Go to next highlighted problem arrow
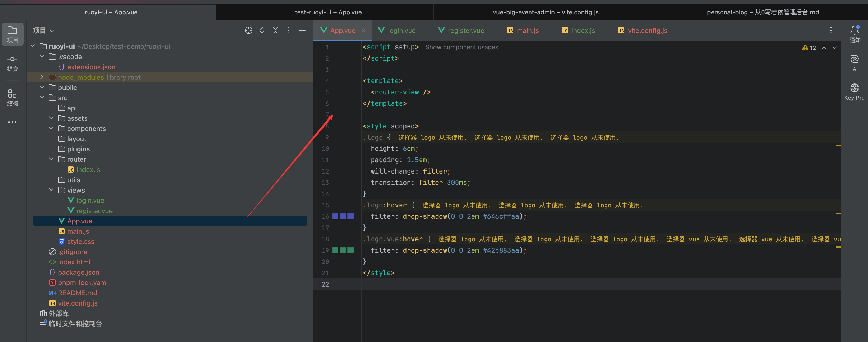 835,48
